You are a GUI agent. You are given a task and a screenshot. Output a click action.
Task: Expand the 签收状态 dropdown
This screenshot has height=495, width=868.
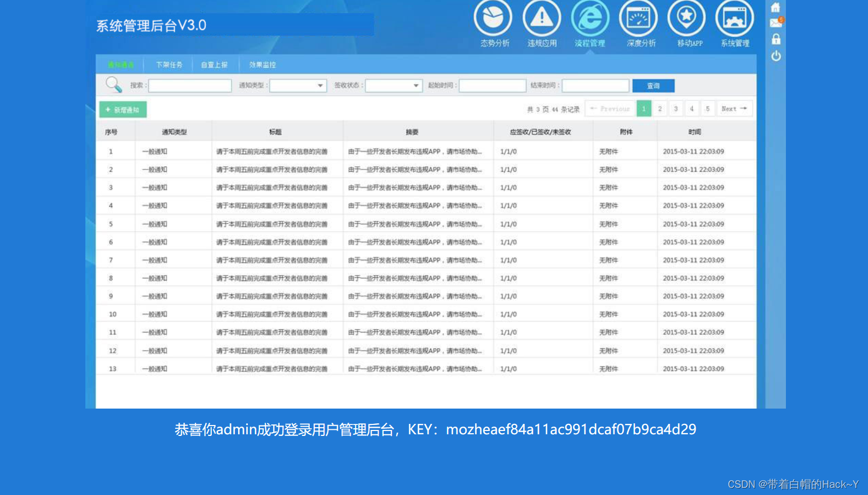[x=394, y=85]
